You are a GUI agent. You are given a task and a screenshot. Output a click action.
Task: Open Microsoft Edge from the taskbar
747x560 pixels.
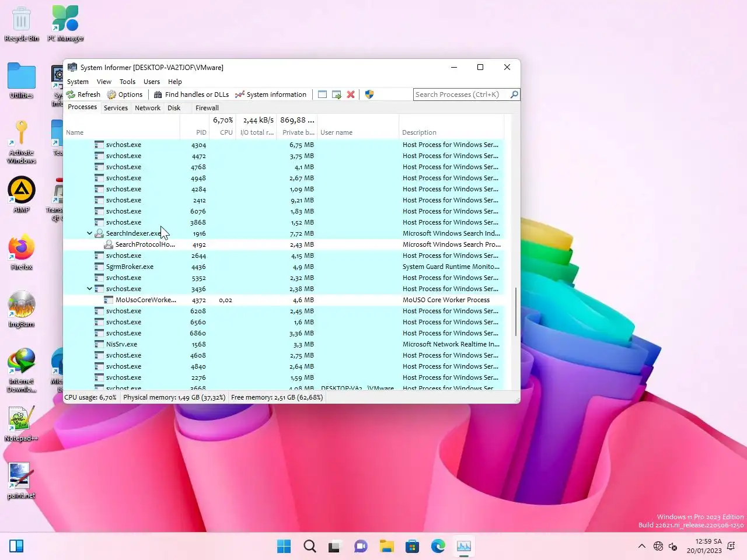[438, 547]
